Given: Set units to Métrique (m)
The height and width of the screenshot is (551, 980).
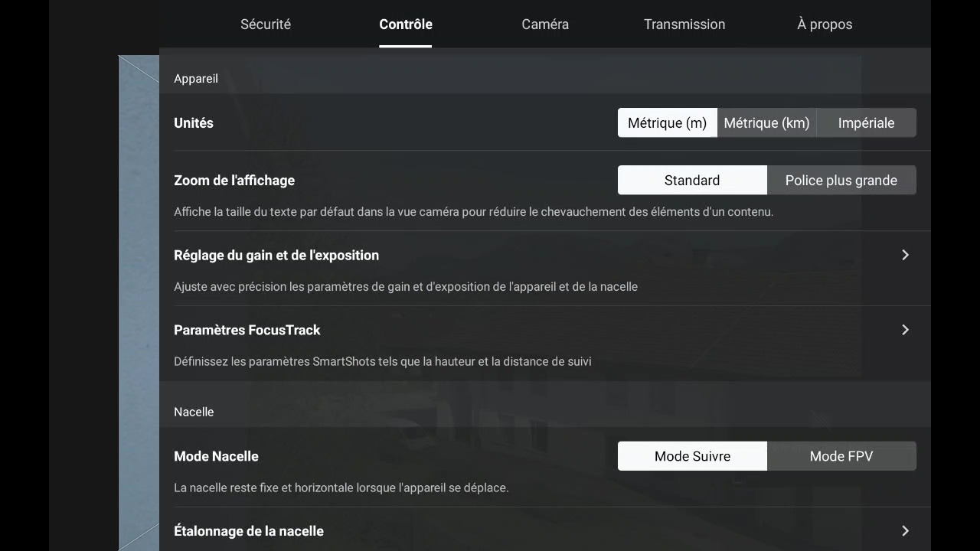Looking at the screenshot, I should [x=668, y=123].
